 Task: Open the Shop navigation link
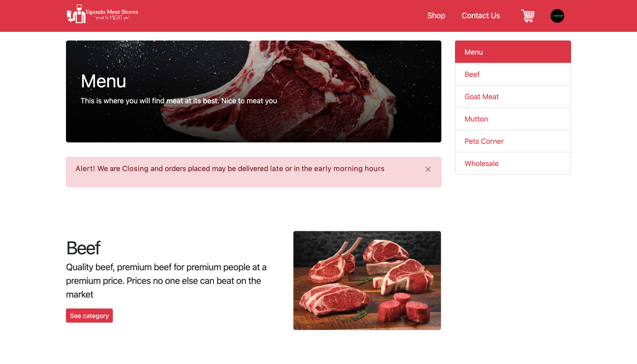436,15
